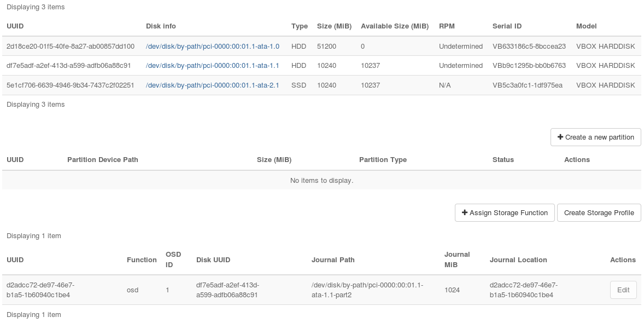Viewport: 644px width, 323px height.
Task: Open the ata-2.1 SSD disk path link
Action: tap(213, 85)
